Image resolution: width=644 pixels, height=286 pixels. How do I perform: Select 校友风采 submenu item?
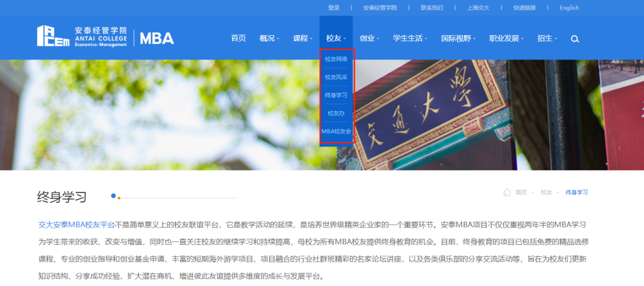tap(336, 77)
